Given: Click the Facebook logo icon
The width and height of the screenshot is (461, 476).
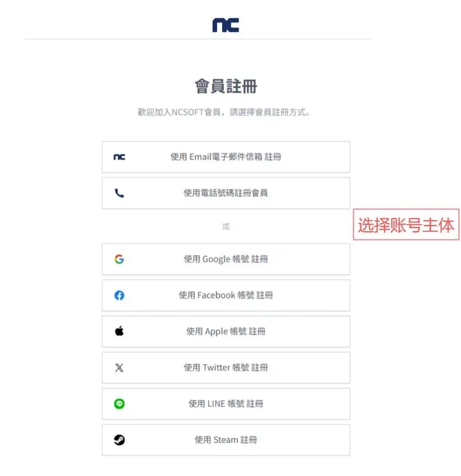Looking at the screenshot, I should tap(119, 295).
